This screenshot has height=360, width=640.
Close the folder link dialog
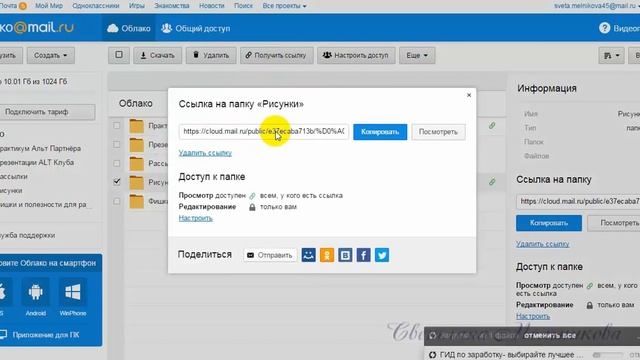coord(469,95)
